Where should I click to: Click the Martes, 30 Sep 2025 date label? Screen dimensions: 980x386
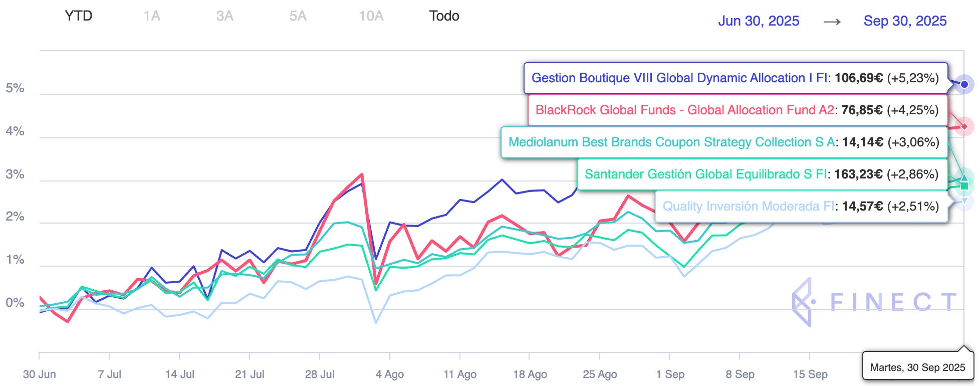[918, 367]
